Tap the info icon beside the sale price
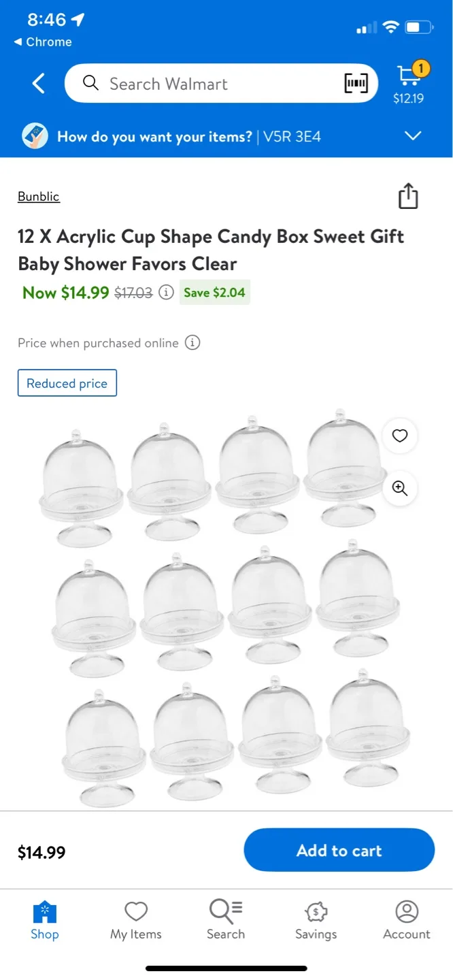The width and height of the screenshot is (453, 980). tap(166, 292)
